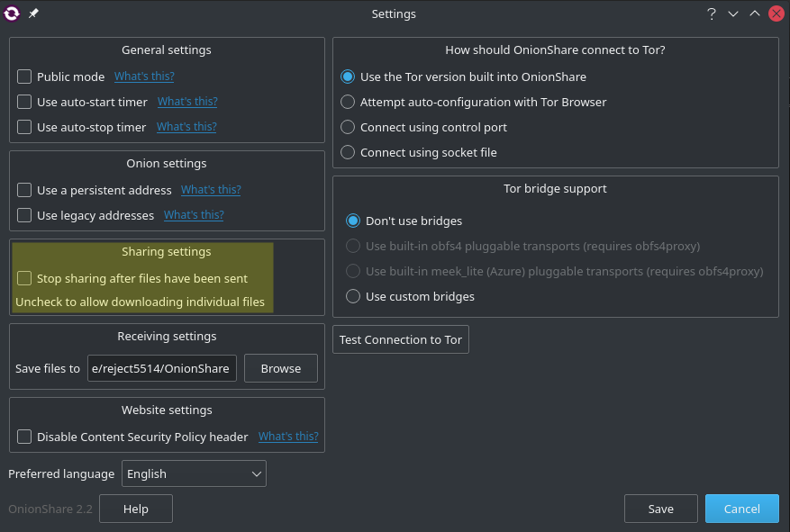Click the downward chevron minimize icon
Viewport: 790px width, 532px height.
point(733,14)
